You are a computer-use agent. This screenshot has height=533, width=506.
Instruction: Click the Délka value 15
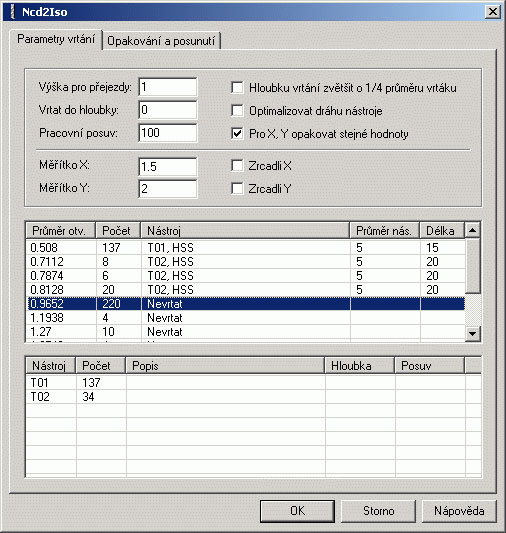tap(432, 248)
